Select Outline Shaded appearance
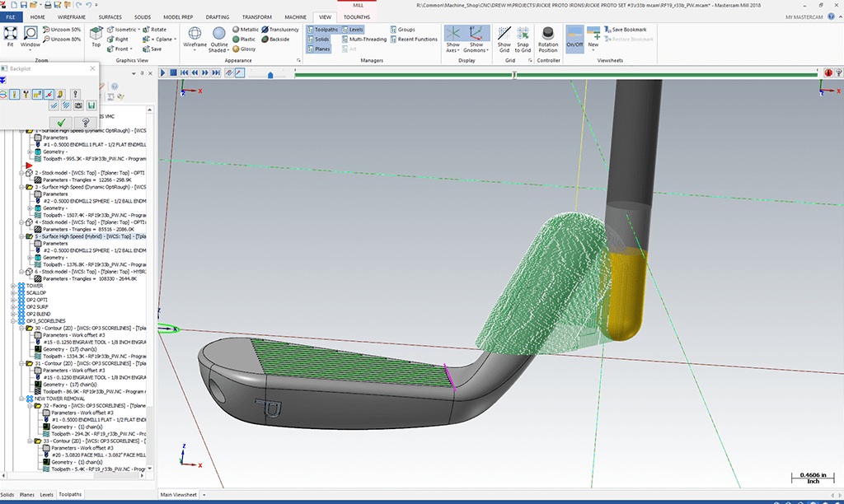Screen dimensions: 844x504 coord(218,39)
